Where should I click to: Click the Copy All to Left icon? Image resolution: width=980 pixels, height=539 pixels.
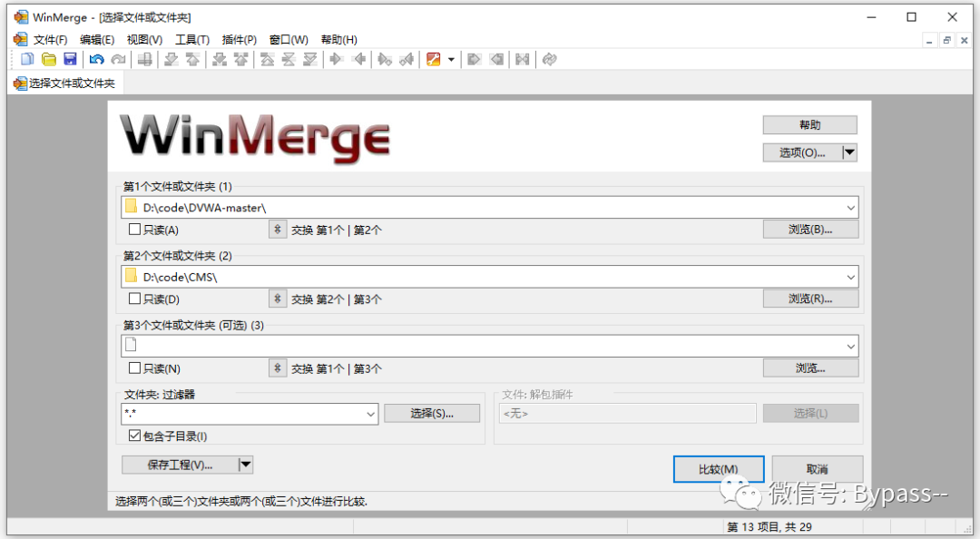click(x=497, y=59)
